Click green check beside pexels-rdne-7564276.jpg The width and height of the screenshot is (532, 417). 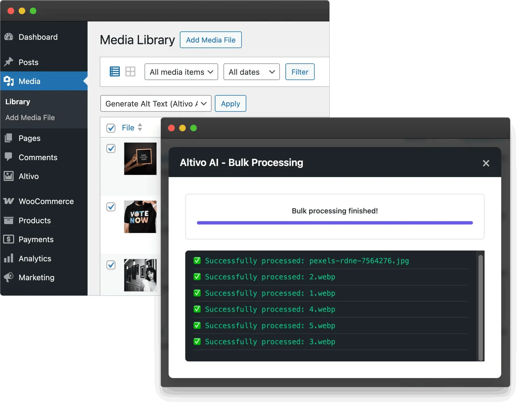tap(197, 260)
